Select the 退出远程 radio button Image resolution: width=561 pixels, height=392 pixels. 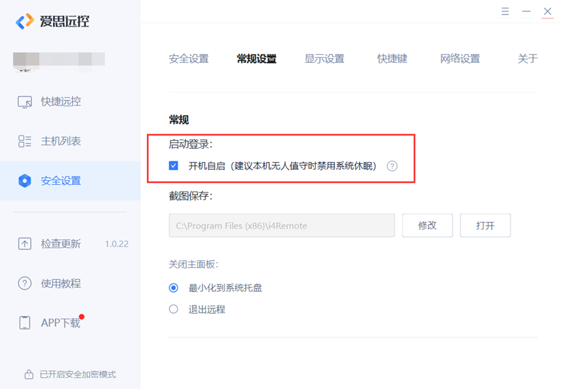(x=174, y=309)
